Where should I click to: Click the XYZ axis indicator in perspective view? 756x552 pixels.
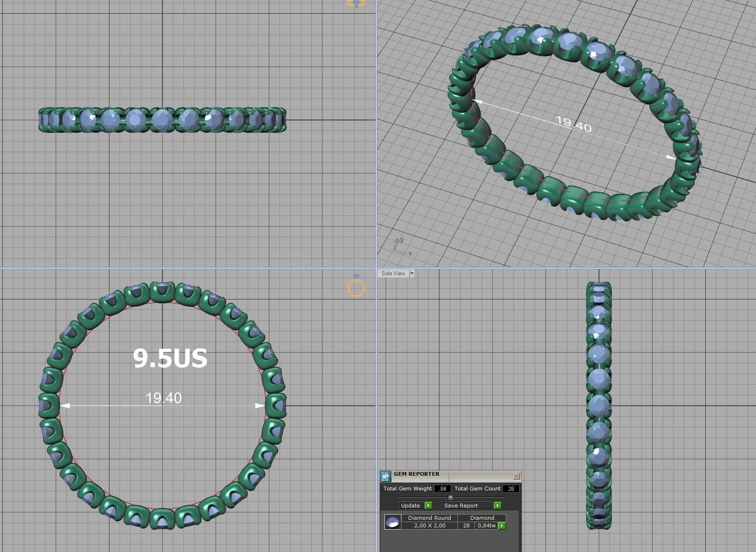click(x=403, y=246)
